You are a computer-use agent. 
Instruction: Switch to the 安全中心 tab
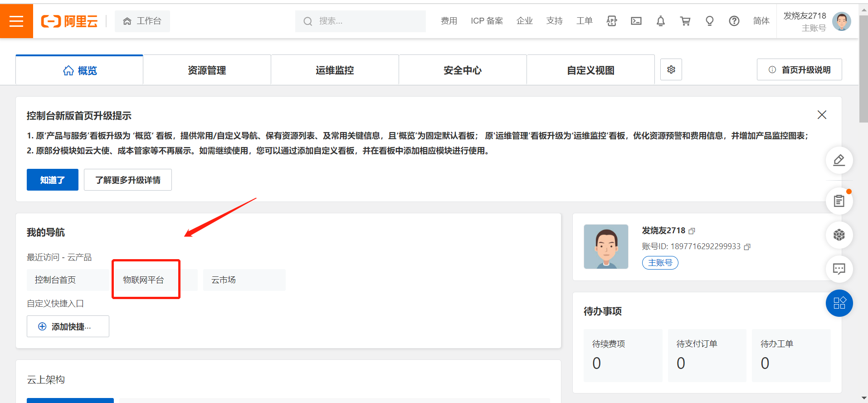tap(463, 70)
